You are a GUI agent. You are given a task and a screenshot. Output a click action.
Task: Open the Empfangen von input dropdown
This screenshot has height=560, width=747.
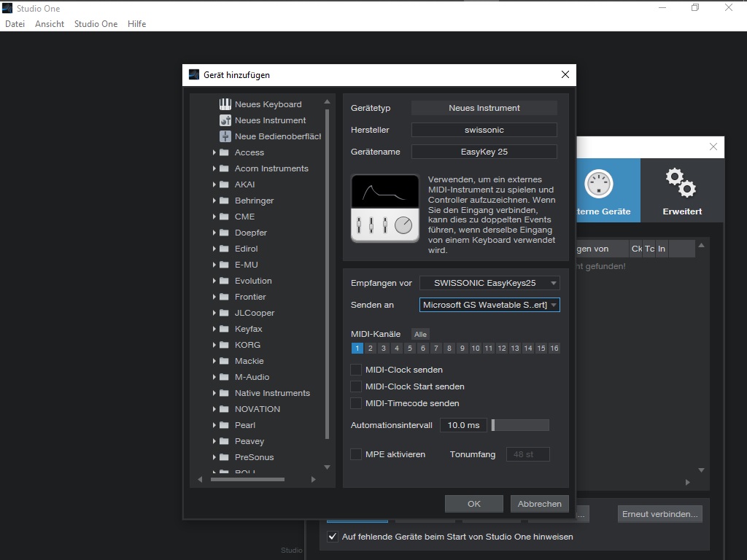pyautogui.click(x=489, y=283)
